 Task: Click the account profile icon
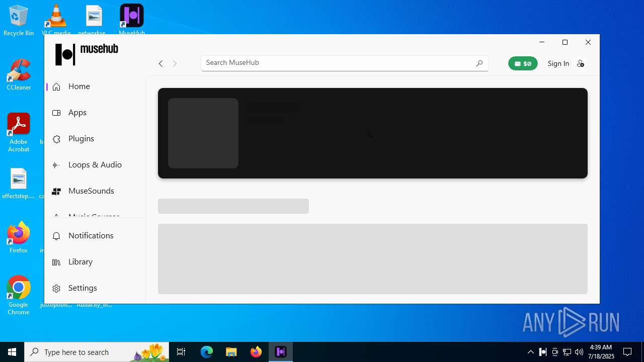click(581, 63)
